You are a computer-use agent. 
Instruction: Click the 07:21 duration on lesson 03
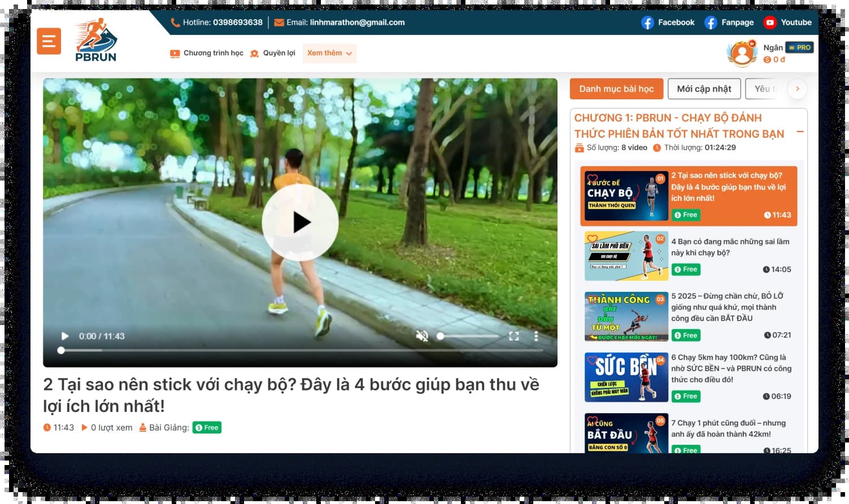click(777, 335)
